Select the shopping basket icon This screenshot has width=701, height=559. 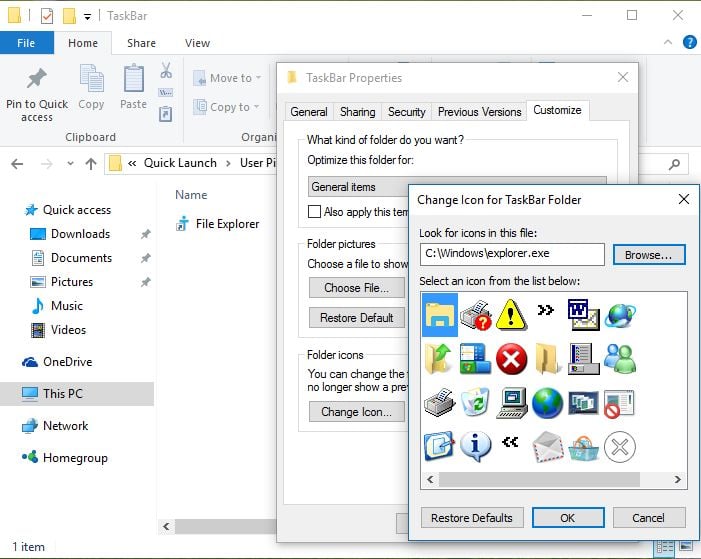click(583, 448)
